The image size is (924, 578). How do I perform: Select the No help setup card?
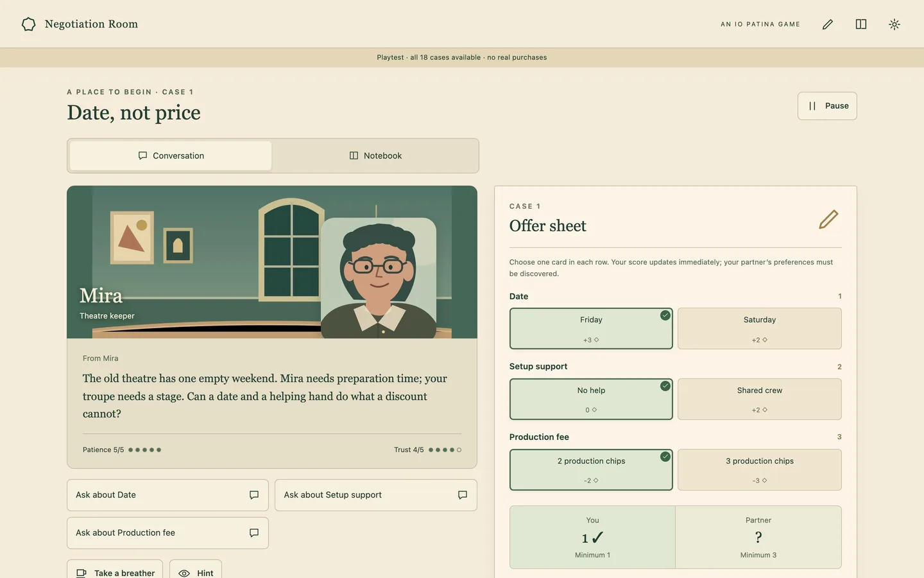[591, 399]
